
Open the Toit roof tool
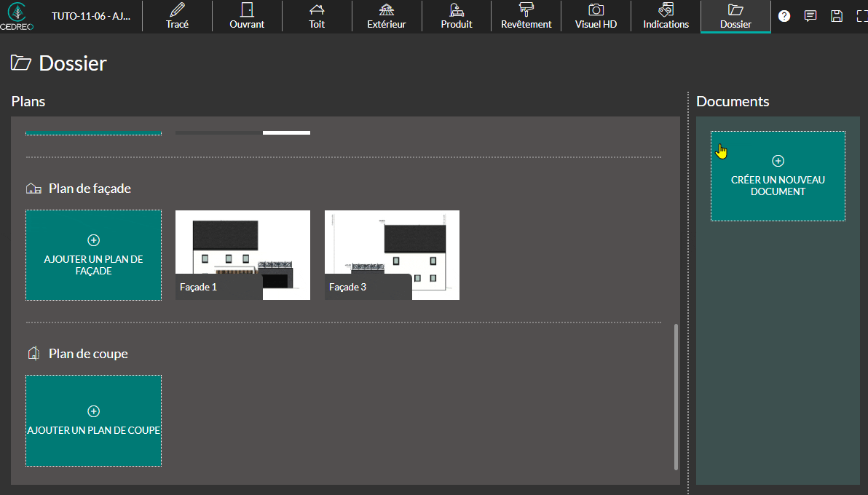(317, 16)
